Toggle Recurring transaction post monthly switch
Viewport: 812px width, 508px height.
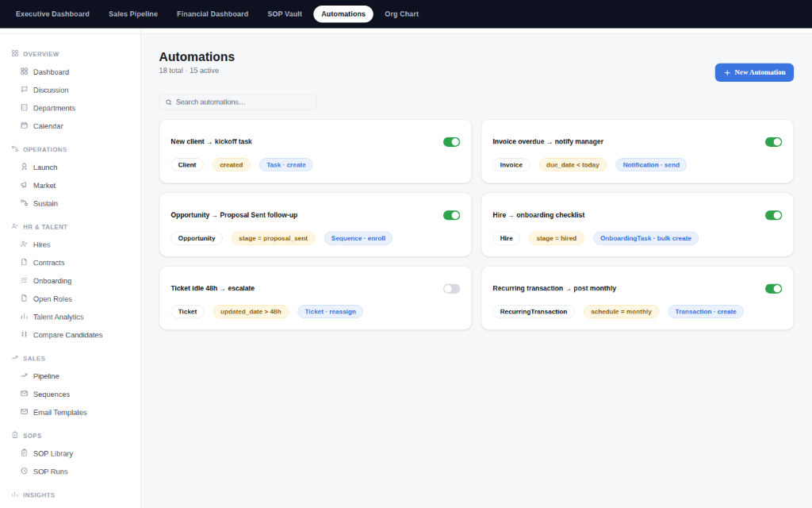point(773,289)
